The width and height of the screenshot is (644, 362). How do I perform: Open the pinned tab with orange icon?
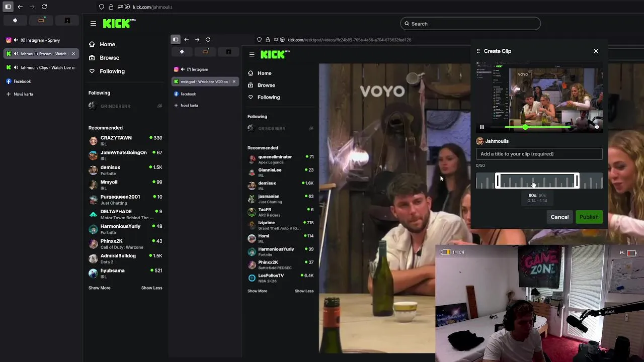coord(41,20)
